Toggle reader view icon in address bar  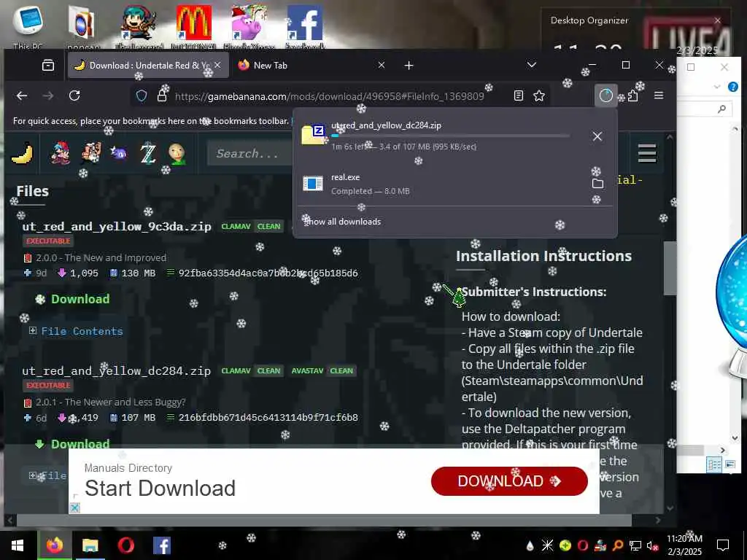[x=519, y=96]
